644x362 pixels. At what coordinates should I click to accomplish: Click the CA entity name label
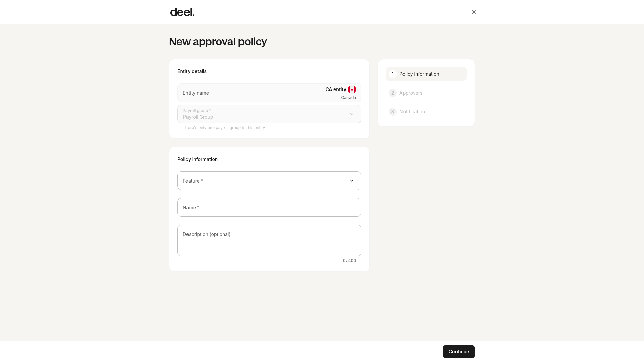point(336,89)
